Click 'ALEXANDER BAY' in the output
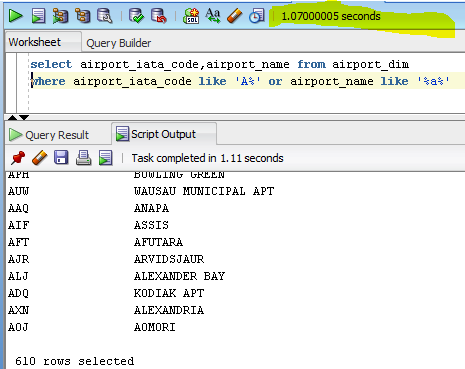465x369 pixels. tap(179, 276)
